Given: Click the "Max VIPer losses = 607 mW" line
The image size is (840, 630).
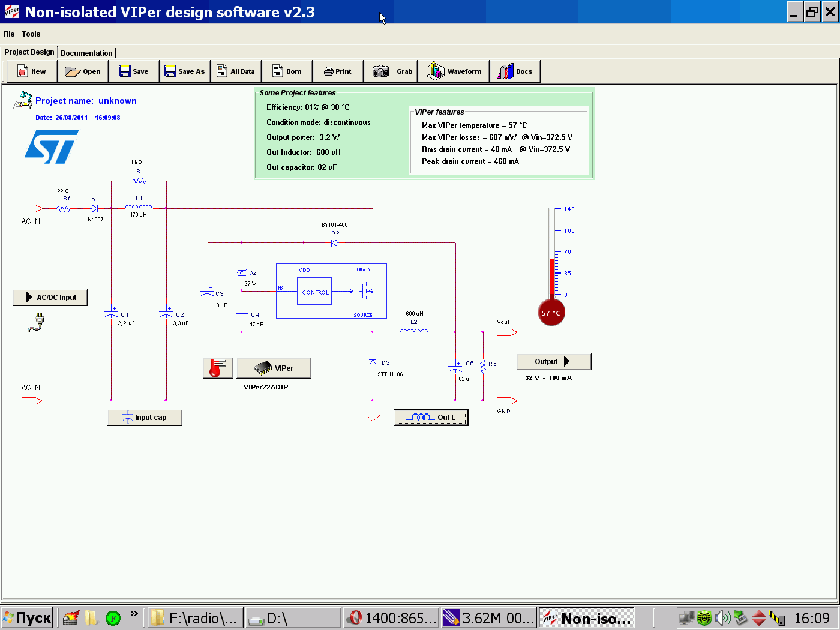Looking at the screenshot, I should pyautogui.click(x=469, y=137).
